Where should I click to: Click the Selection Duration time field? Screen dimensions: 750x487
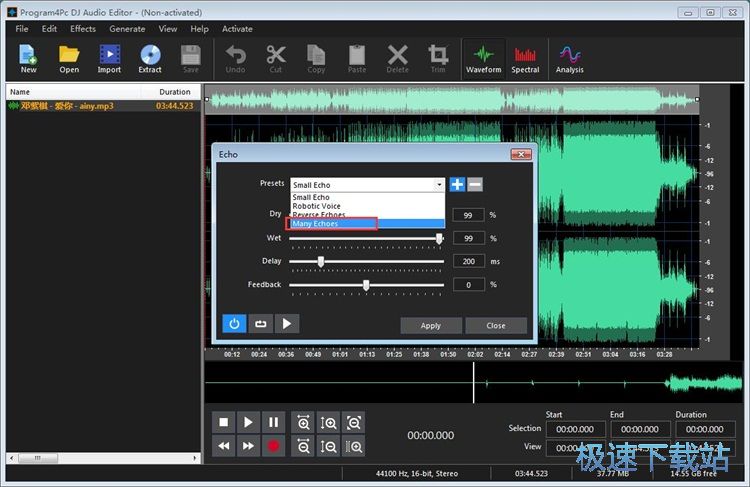(x=705, y=429)
